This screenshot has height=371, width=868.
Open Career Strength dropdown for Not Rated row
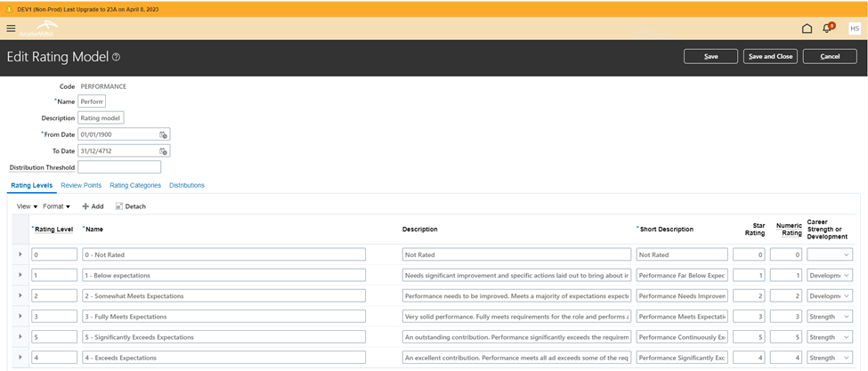point(829,254)
